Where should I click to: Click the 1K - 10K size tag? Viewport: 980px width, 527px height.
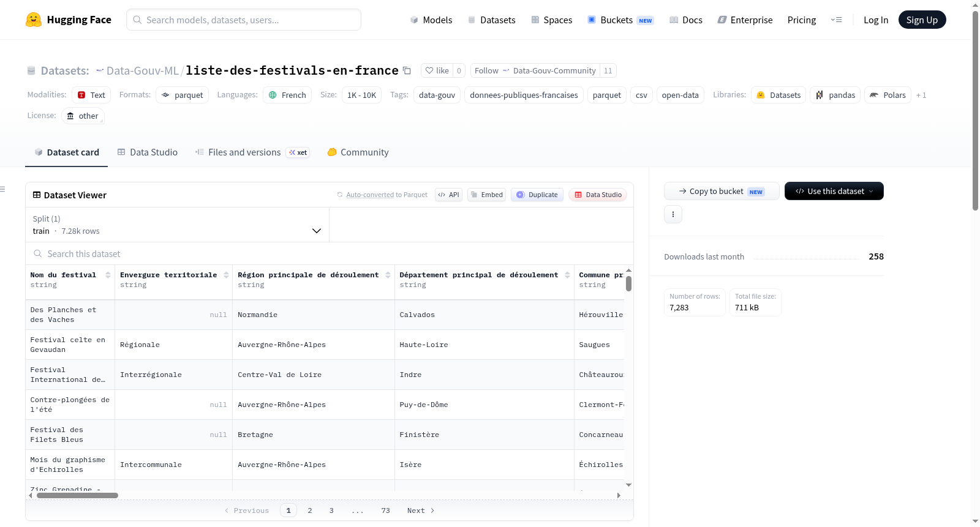click(361, 95)
